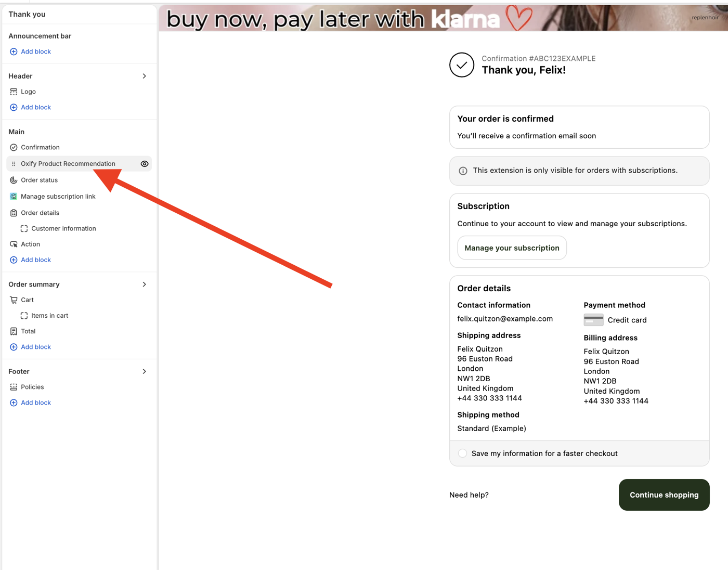This screenshot has height=570, width=728.
Task: Click Continue shopping button
Action: point(664,495)
